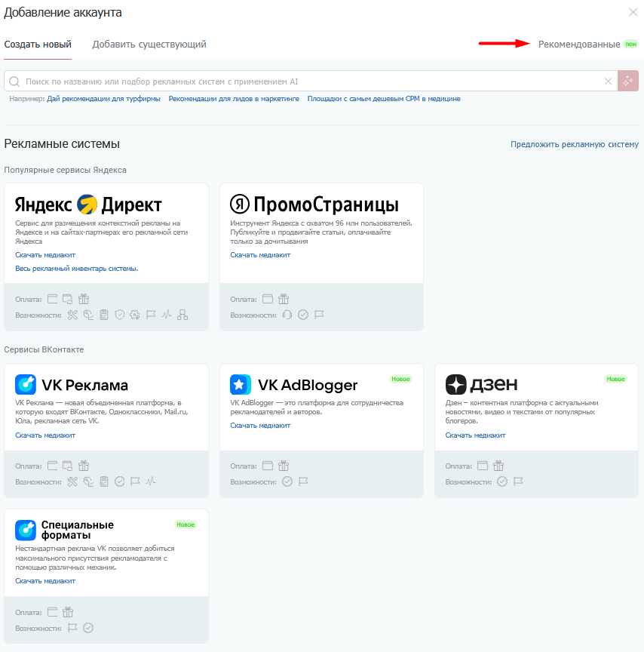Click the Новое badge on Дзен card
644x652 pixels.
(x=616, y=379)
